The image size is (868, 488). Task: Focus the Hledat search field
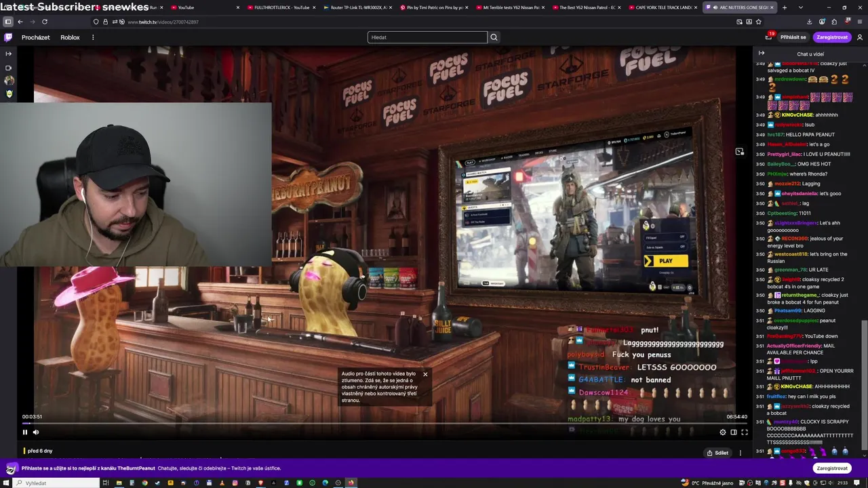[x=427, y=37]
